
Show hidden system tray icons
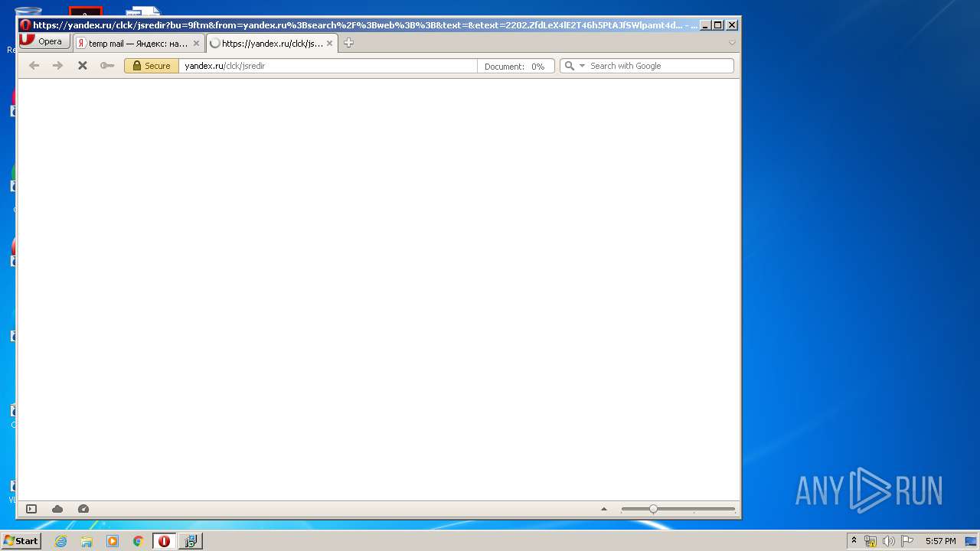tap(854, 541)
